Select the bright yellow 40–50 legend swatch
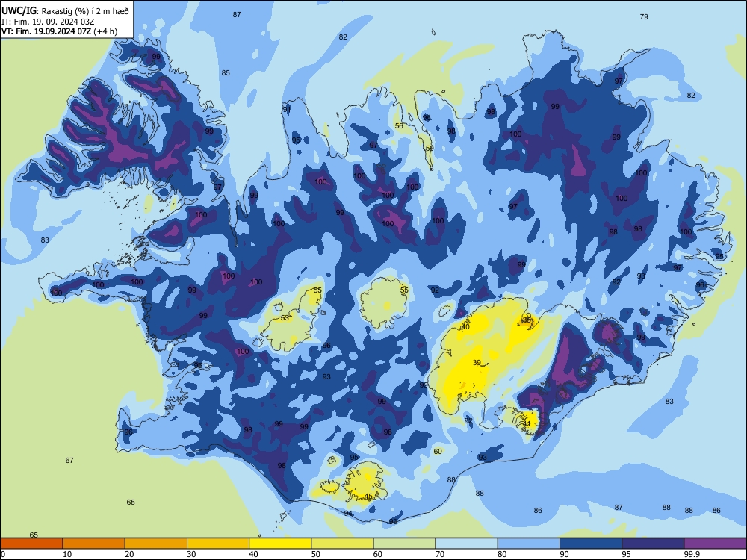Viewport: 747px width, 560px height. pyautogui.click(x=280, y=544)
